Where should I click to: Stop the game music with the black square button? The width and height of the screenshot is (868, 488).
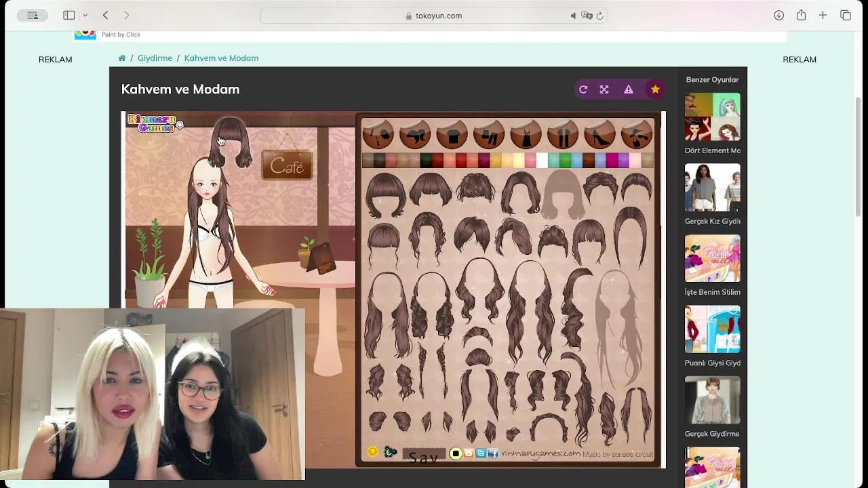click(456, 453)
